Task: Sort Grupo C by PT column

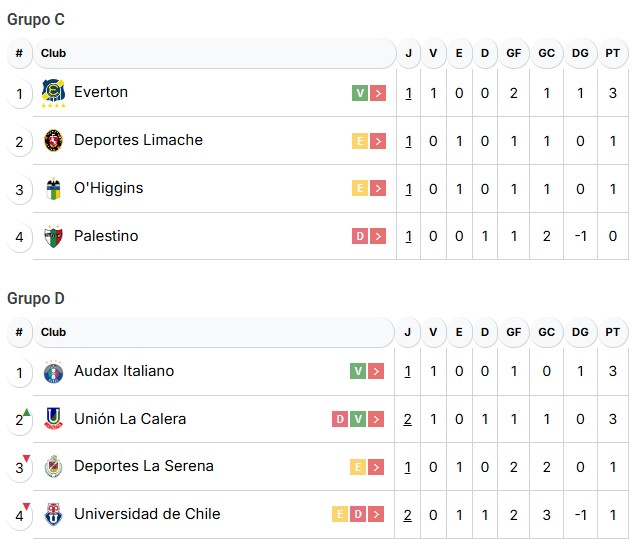Action: 613,53
